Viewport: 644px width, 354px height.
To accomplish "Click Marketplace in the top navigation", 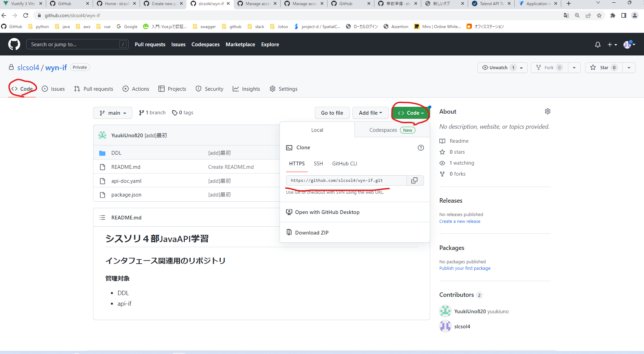I will point(240,45).
